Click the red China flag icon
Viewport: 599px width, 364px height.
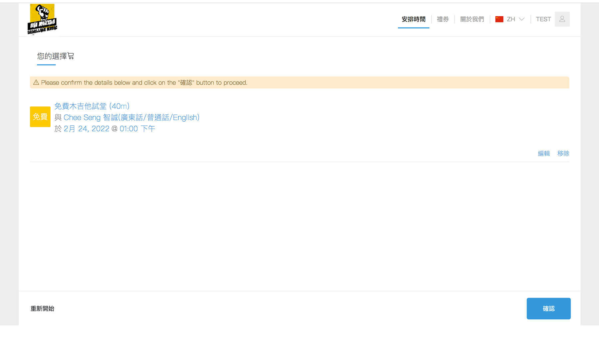(x=499, y=19)
